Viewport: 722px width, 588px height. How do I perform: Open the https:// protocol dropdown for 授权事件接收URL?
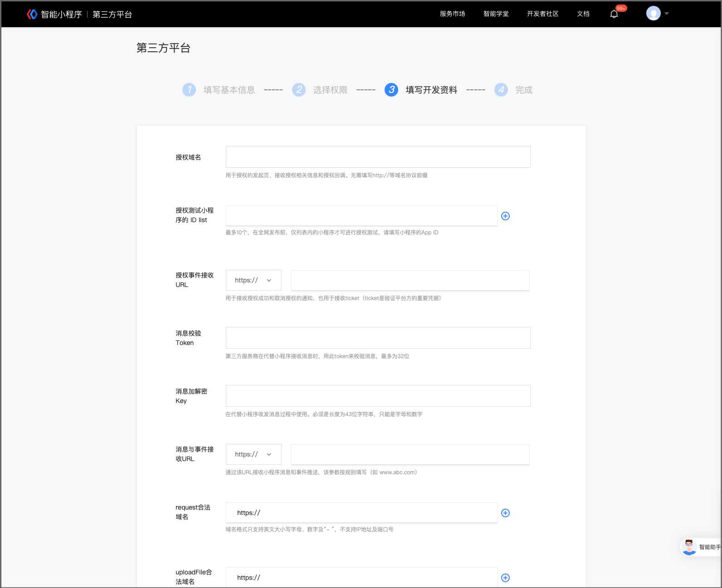click(254, 280)
